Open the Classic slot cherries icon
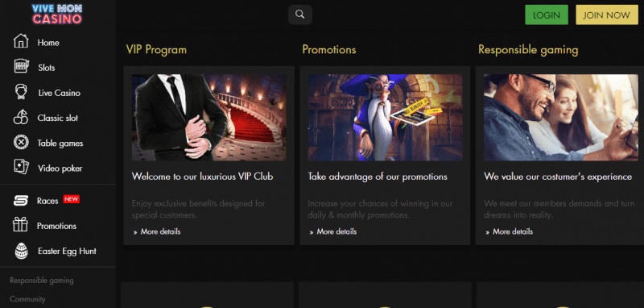This screenshot has width=644, height=308. 21,118
